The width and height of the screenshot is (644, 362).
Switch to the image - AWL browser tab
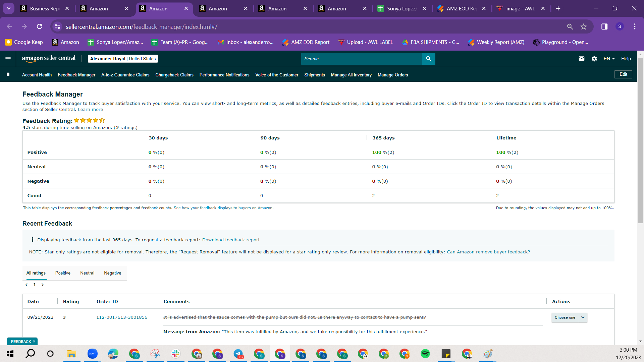click(x=521, y=8)
